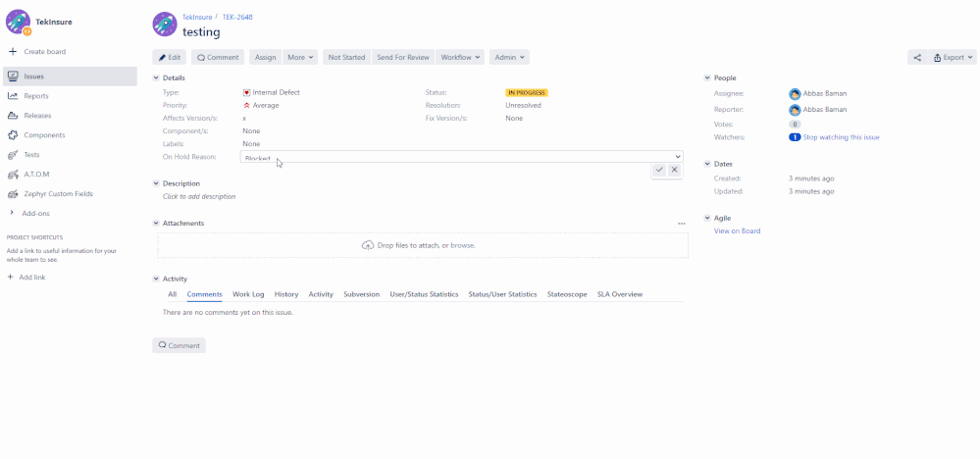Collapse the Description section
The image size is (980, 459).
click(156, 183)
